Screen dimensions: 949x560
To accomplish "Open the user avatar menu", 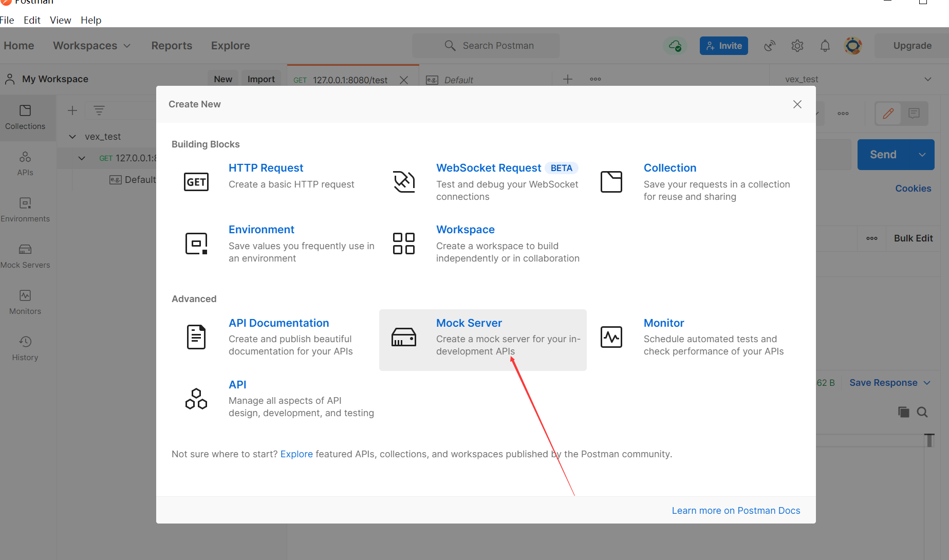I will pos(853,46).
